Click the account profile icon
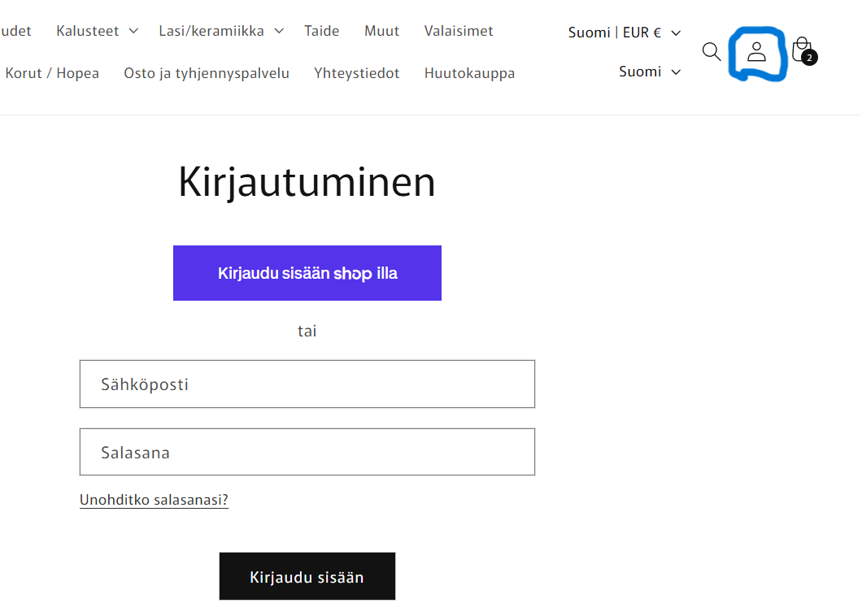Viewport: 862px width, 616px height. pos(757,52)
